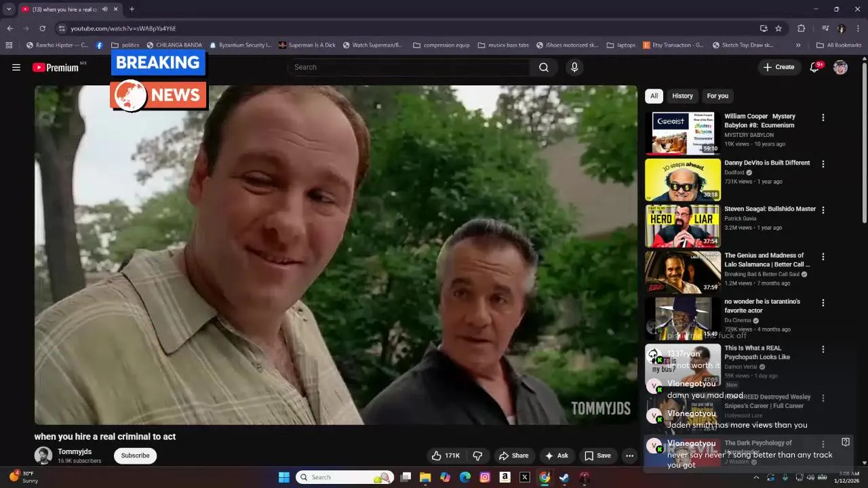Open the Facebook bookmark icon
The width and height of the screenshot is (868, 488).
point(100,45)
